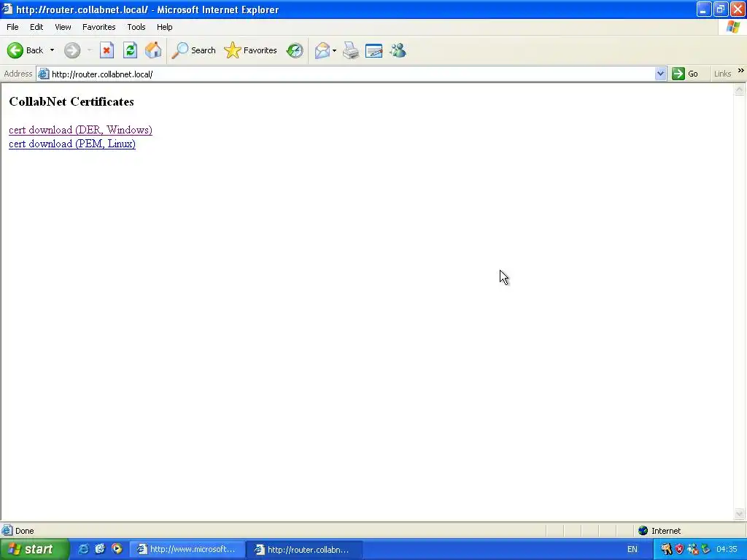Click the Forward navigation icon
The height and width of the screenshot is (560, 747).
(72, 50)
